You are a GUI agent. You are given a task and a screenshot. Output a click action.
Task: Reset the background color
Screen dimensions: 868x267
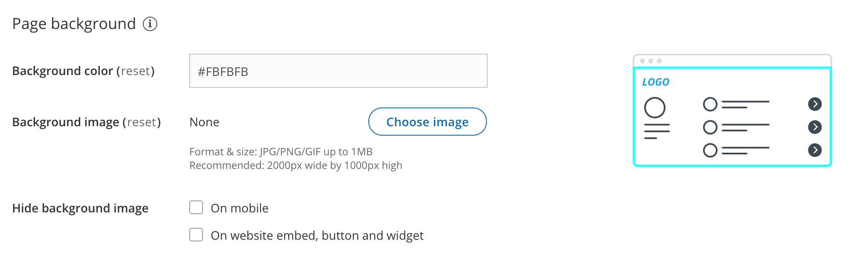(136, 71)
